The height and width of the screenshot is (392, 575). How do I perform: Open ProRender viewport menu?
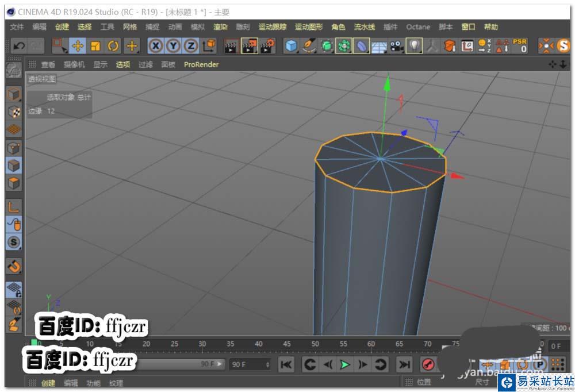[x=201, y=64]
